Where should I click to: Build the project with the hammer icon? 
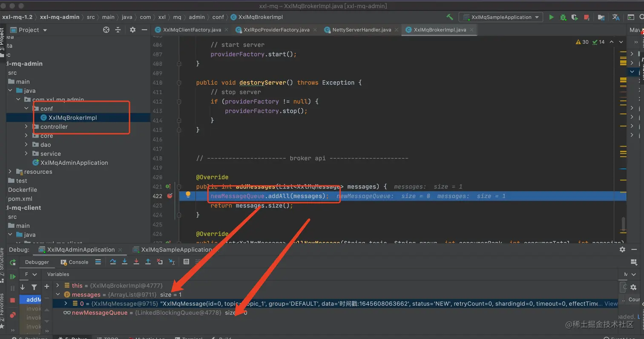[450, 17]
